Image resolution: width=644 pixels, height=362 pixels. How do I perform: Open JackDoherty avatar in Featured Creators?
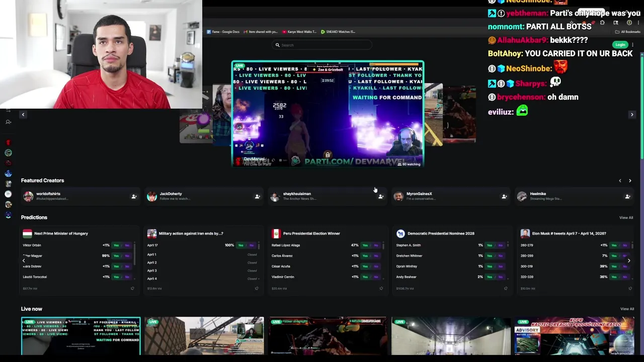click(x=151, y=196)
